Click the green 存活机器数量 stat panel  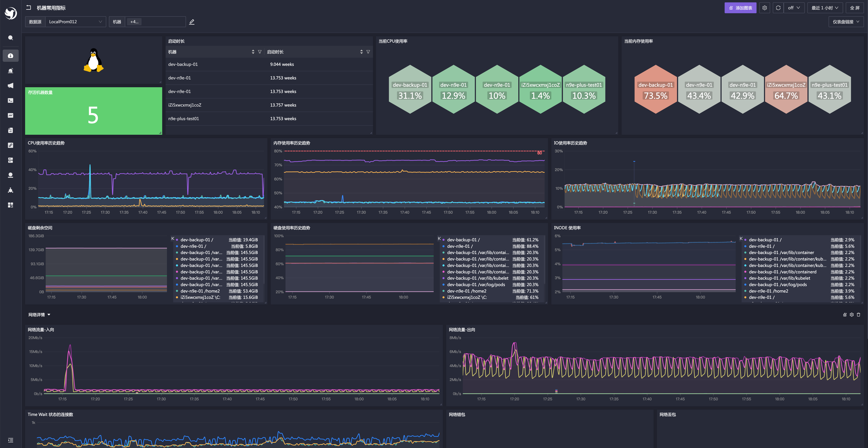pyautogui.click(x=93, y=111)
